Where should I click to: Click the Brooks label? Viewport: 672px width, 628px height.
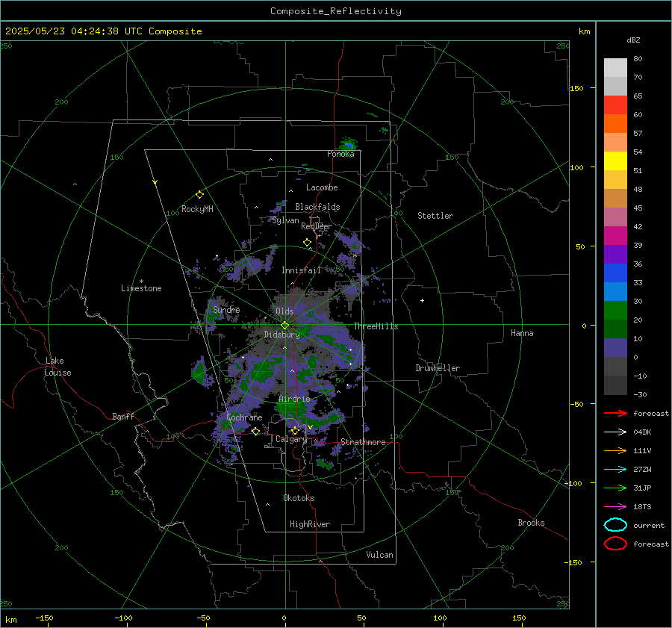tap(531, 523)
